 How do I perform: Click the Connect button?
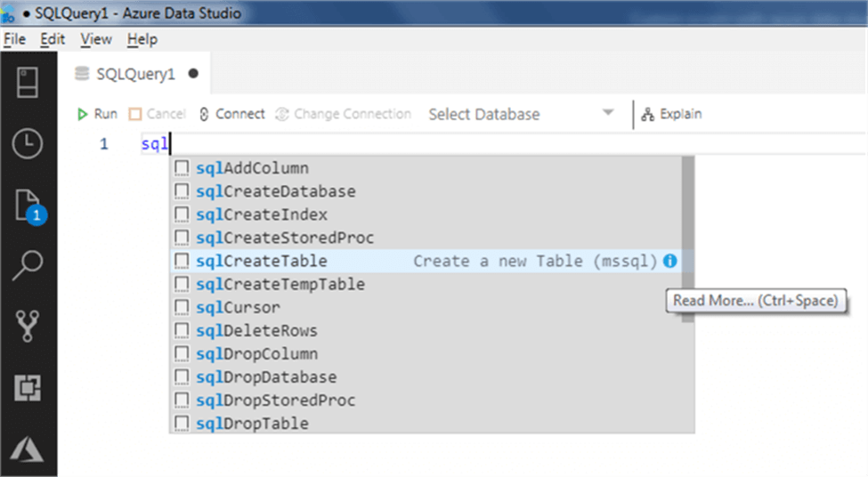231,114
